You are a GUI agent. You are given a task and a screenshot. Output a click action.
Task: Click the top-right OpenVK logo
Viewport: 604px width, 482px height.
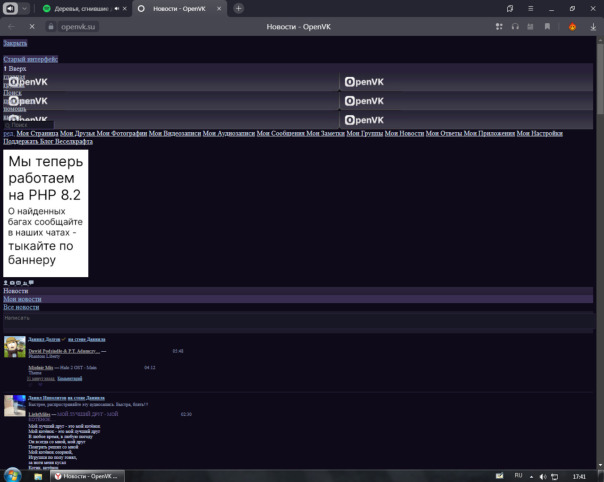pyautogui.click(x=364, y=82)
